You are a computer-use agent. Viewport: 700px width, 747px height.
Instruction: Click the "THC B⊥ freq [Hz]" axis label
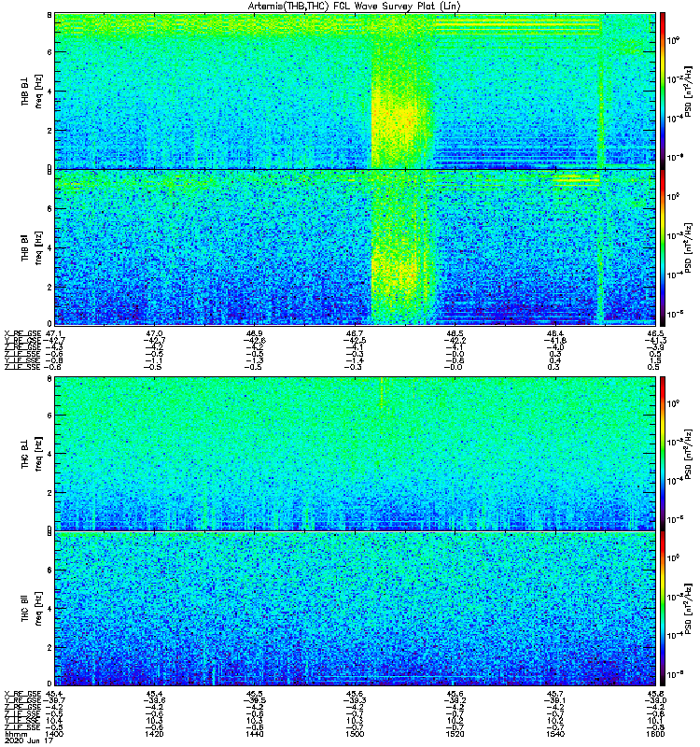(32, 454)
